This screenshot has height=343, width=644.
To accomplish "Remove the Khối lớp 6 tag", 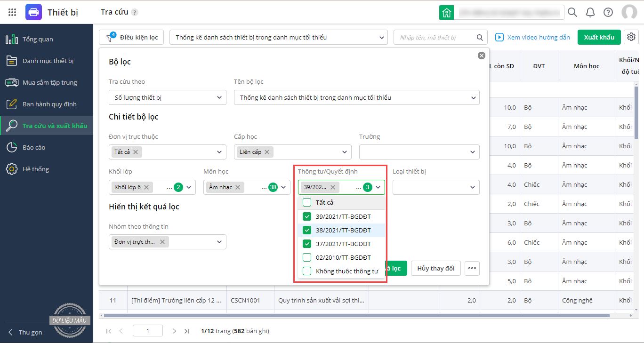I will click(x=146, y=187).
